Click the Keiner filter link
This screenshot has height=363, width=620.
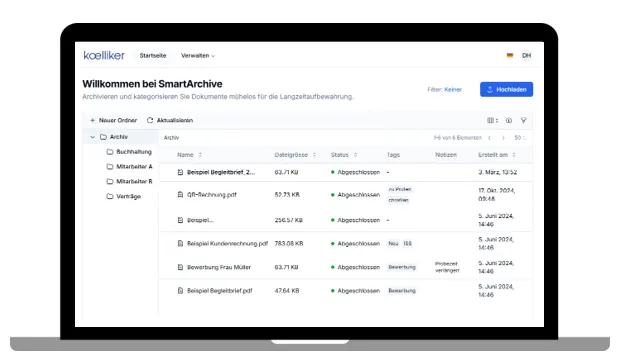pyautogui.click(x=453, y=90)
